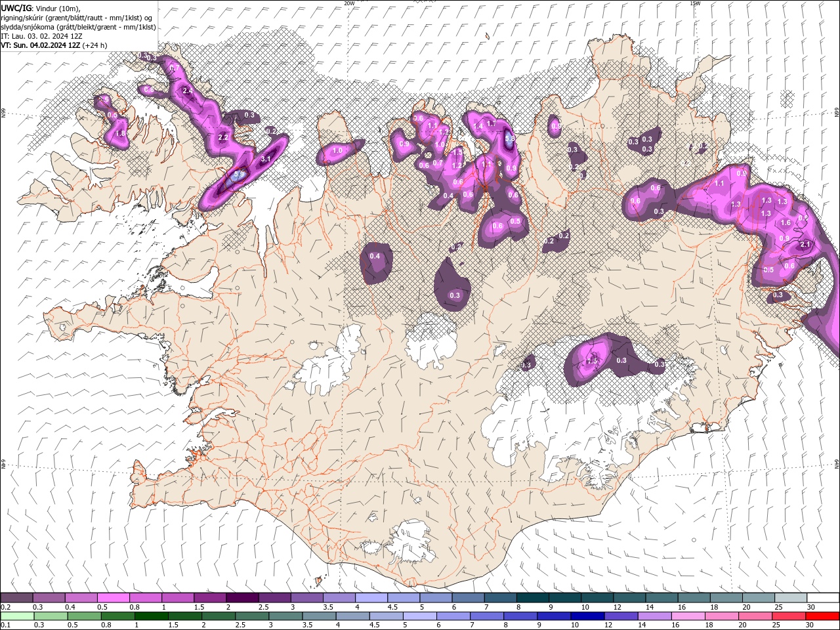Click the "slydda/snjókoma (grátt/bleikt/grænt - mm/1klst)" line
This screenshot has width=840, height=630.
tap(78, 27)
